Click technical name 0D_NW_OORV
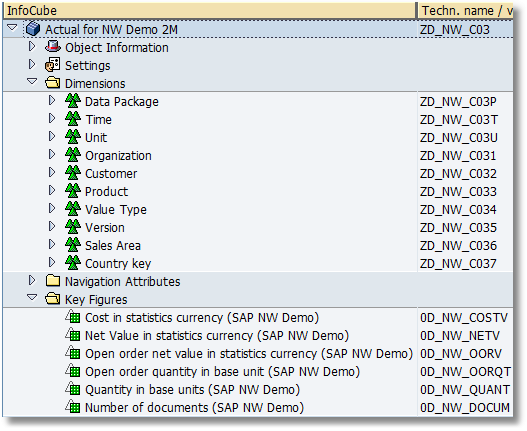Screen dimensions: 527x431 (461, 353)
